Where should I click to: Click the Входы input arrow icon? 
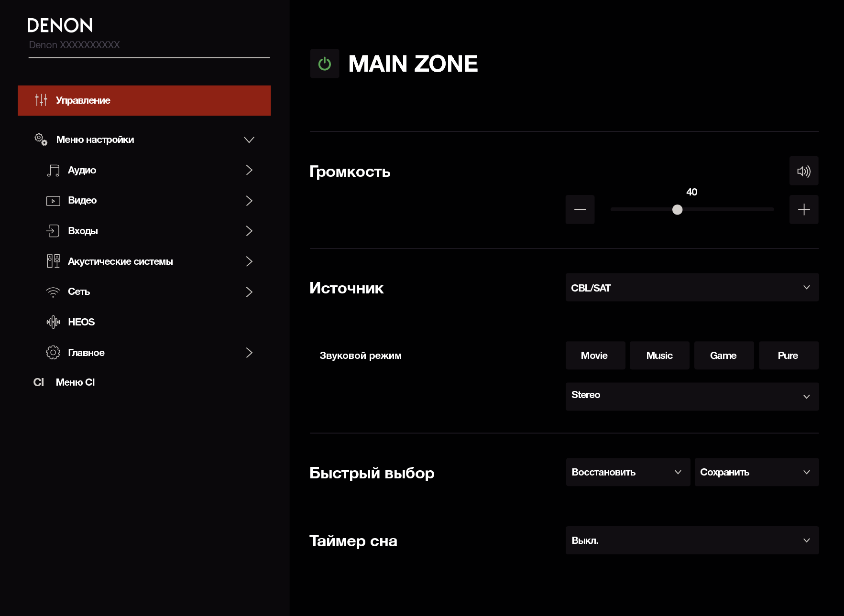(x=53, y=231)
